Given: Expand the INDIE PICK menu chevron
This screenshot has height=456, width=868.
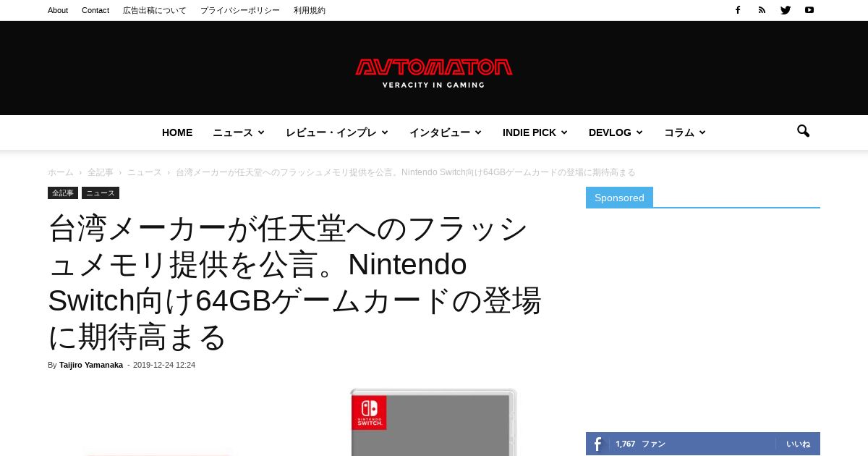Looking at the screenshot, I should (564, 132).
